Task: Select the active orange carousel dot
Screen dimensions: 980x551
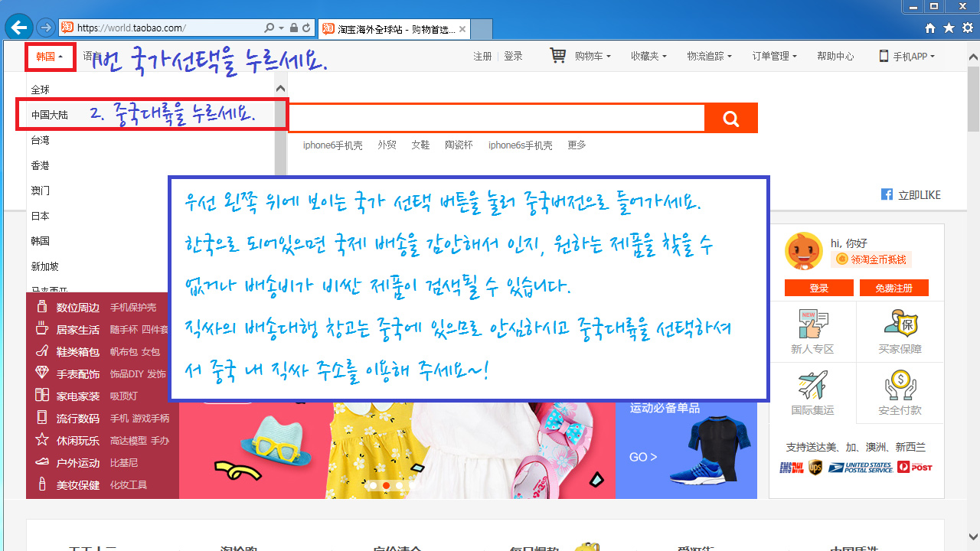Action: pos(386,486)
